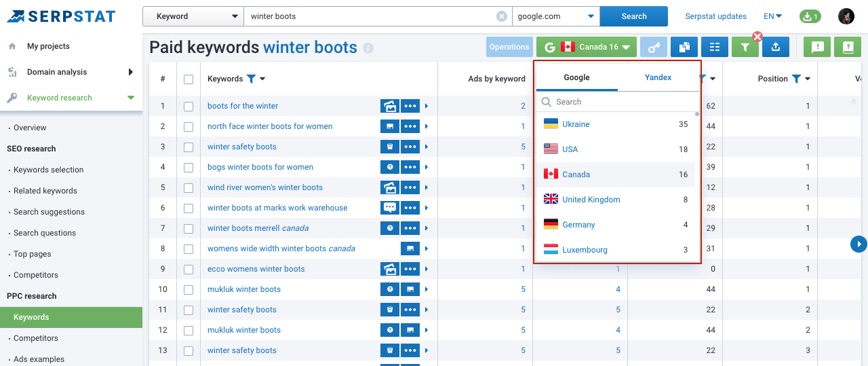Open the Serpstat updates link

click(x=715, y=16)
